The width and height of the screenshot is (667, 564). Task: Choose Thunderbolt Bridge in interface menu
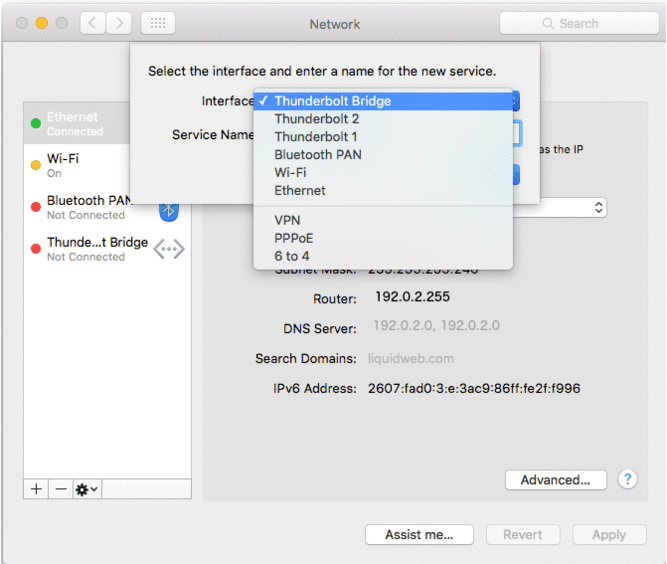tap(383, 101)
